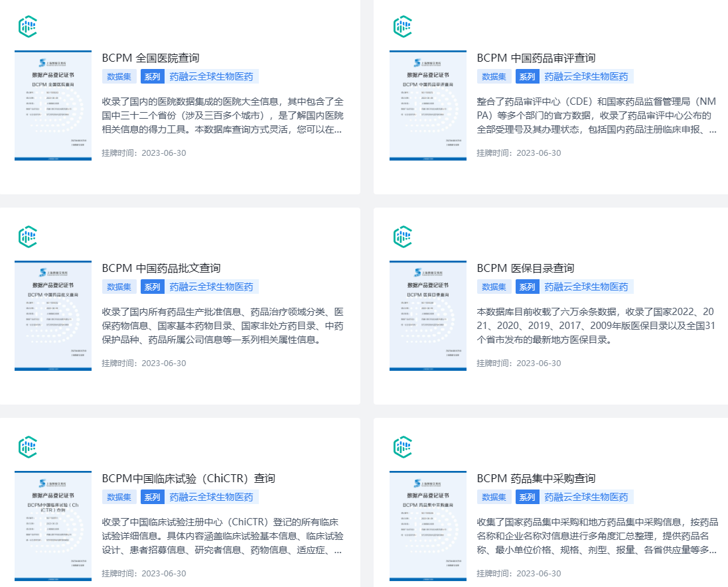Select 药融云全球生物医药 series under BCPM 医保目录查询

tap(586, 287)
